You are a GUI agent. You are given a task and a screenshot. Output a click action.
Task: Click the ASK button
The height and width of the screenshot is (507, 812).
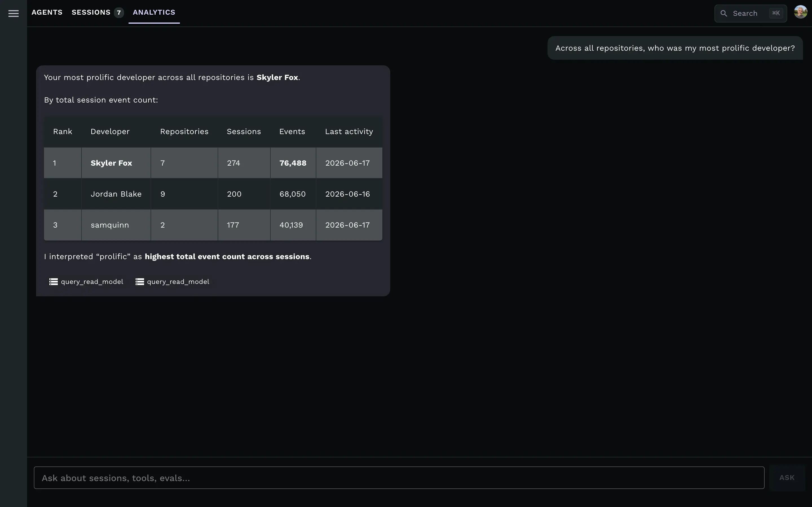pyautogui.click(x=787, y=477)
